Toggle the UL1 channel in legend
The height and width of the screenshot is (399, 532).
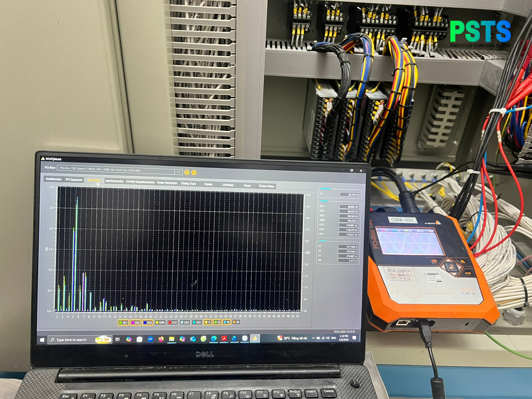(123, 322)
